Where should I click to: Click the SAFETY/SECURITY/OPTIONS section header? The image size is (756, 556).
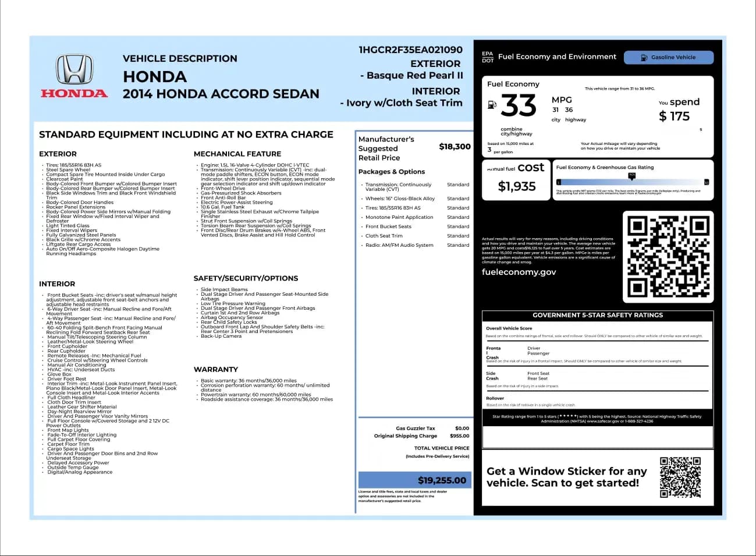[245, 278]
